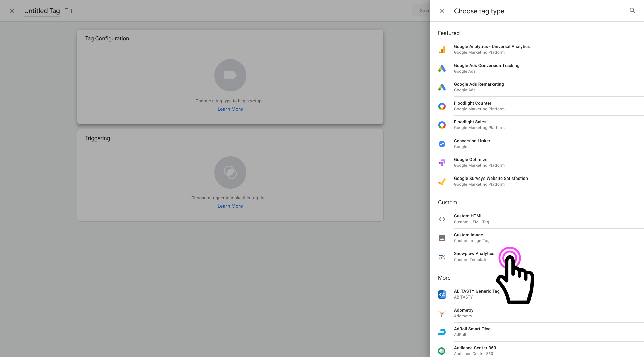Screen dimensions: 644x357
Task: Click the folder icon next to Untitled Tag
Action: pos(68,11)
